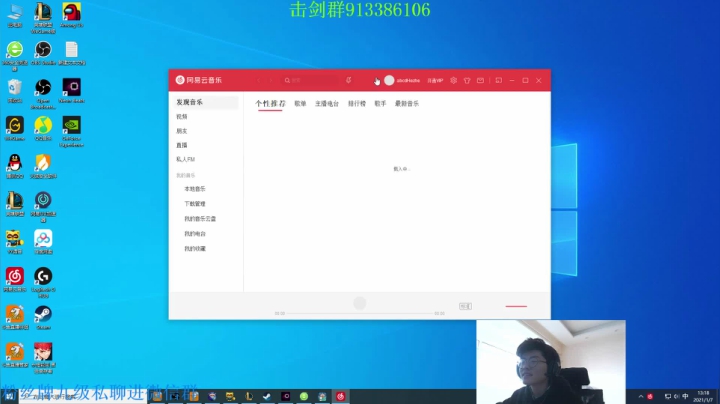This screenshot has width=720, height=404.
Task: Open the Baidu Netdisk desktop shortcut
Action: point(43,241)
